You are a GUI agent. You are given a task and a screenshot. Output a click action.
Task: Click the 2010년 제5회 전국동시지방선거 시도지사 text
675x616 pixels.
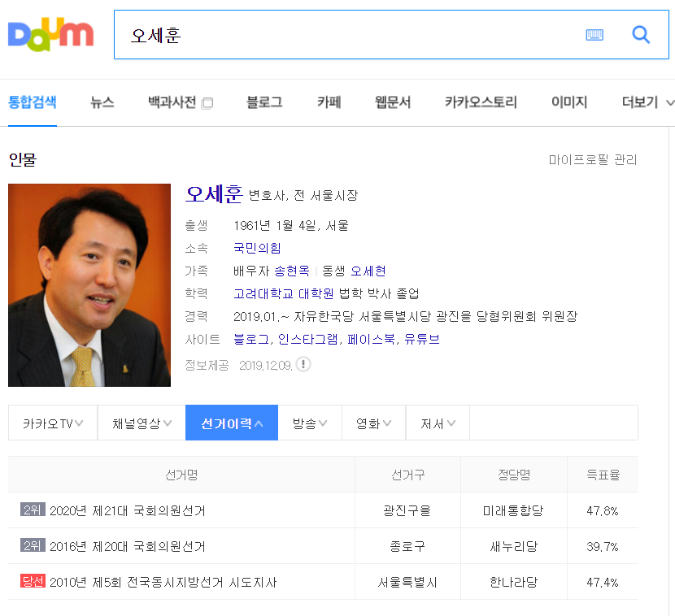click(x=163, y=582)
